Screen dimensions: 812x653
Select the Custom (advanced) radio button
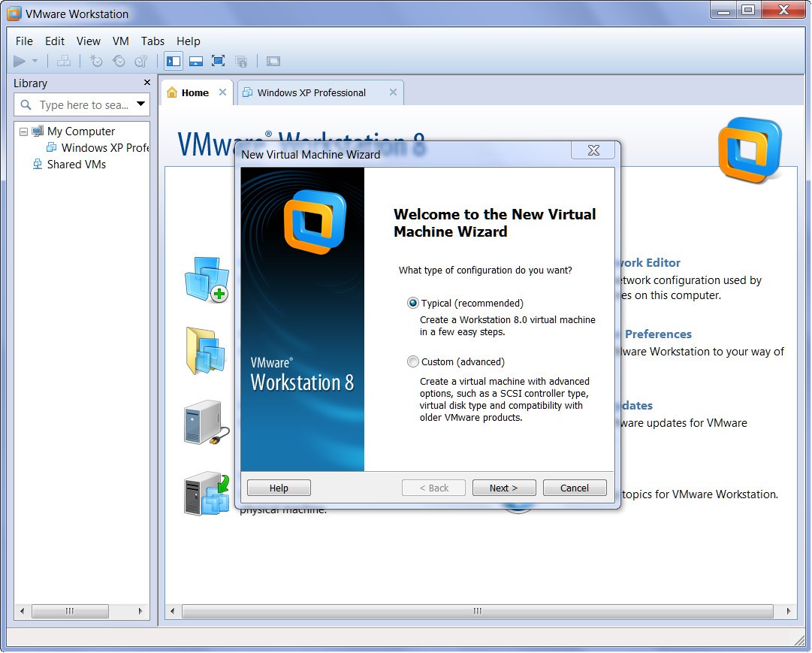412,361
